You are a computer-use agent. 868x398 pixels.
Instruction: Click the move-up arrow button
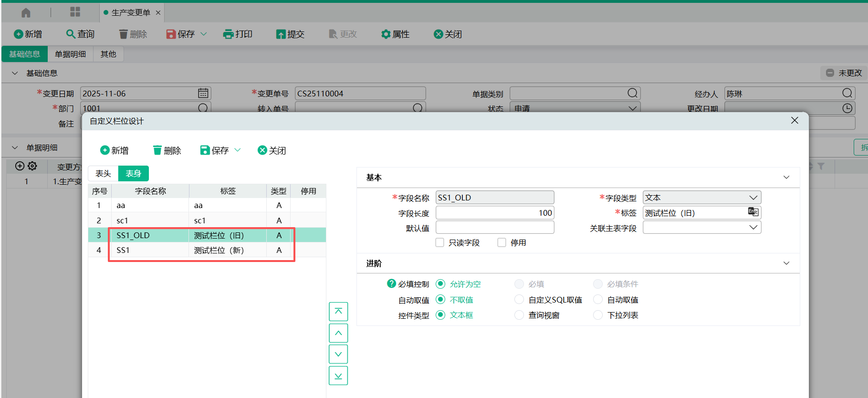[338, 333]
